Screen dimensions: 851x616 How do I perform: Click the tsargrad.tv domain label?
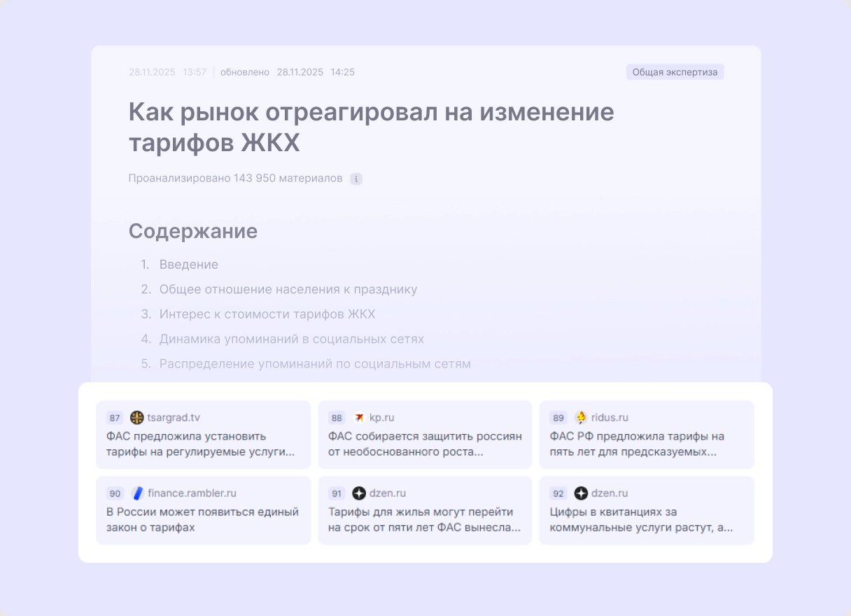(x=174, y=418)
